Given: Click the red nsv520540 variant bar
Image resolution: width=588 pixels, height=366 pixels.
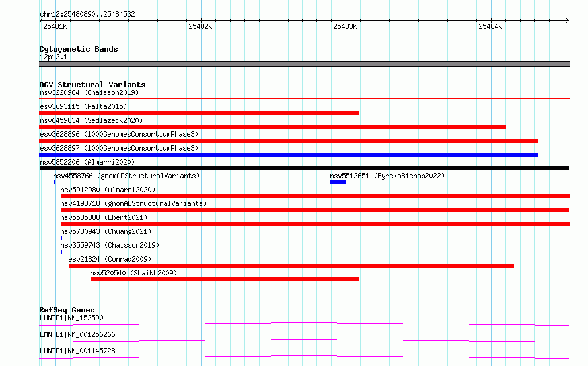Looking at the screenshot, I should point(225,279).
